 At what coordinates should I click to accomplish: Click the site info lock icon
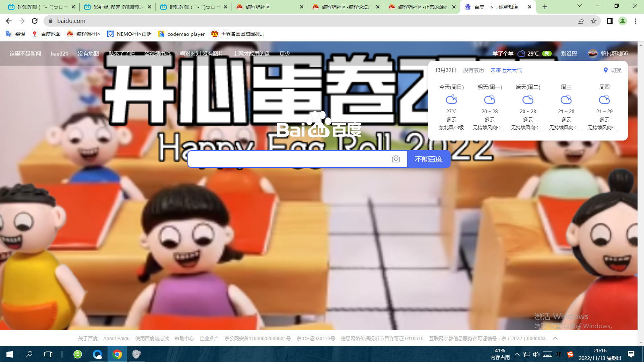tap(51, 21)
